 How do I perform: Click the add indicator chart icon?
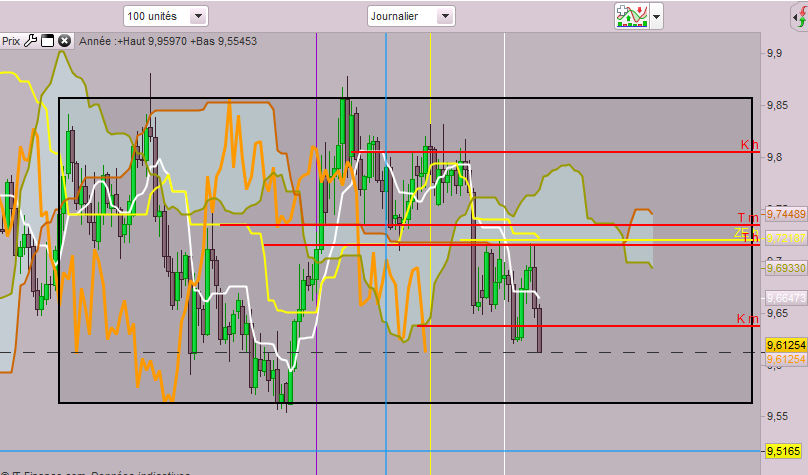pos(632,16)
